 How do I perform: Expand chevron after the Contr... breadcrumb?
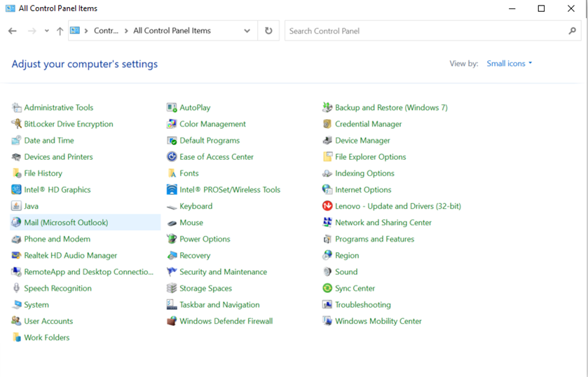(x=126, y=31)
